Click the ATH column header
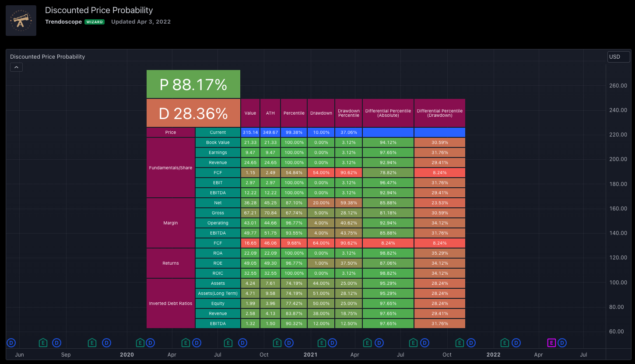Screen dimensions: 635x364 [x=270, y=113]
